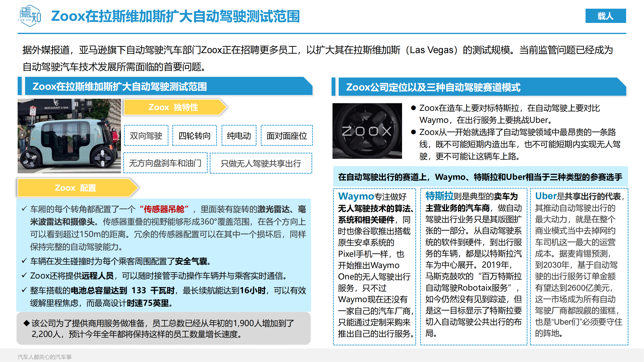Screen dimensions: 644x362
Task: Click the bold text 安全气囊
Action: 191,261
